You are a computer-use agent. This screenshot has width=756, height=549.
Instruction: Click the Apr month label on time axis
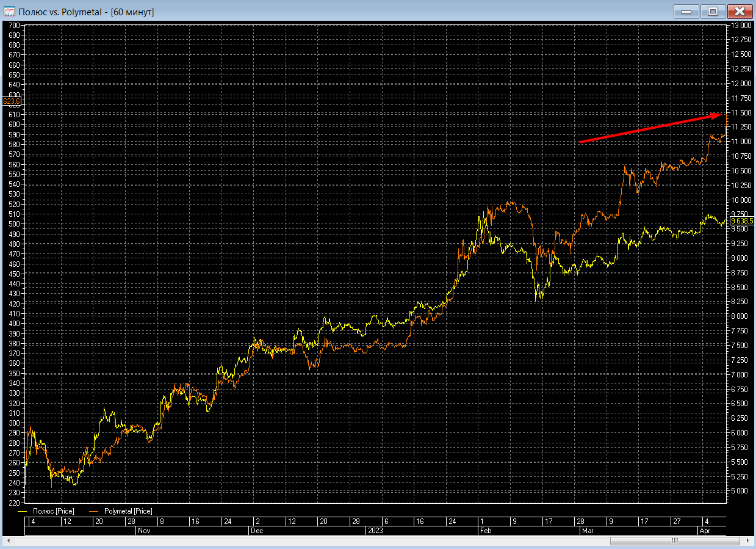(705, 531)
